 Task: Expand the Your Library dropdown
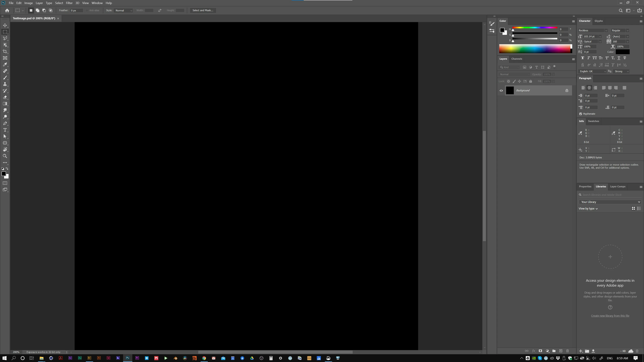point(610,202)
